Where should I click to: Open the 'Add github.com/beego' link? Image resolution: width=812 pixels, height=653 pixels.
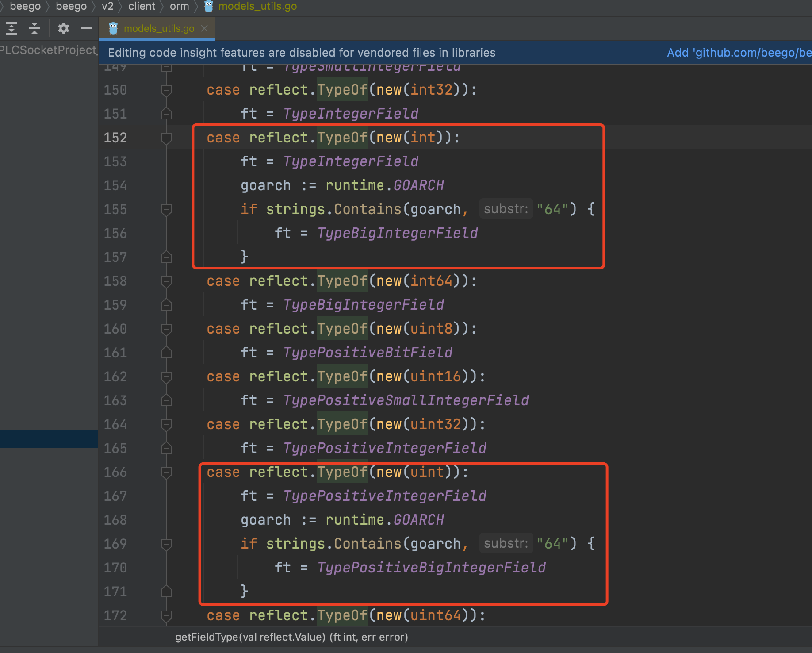pyautogui.click(x=739, y=53)
